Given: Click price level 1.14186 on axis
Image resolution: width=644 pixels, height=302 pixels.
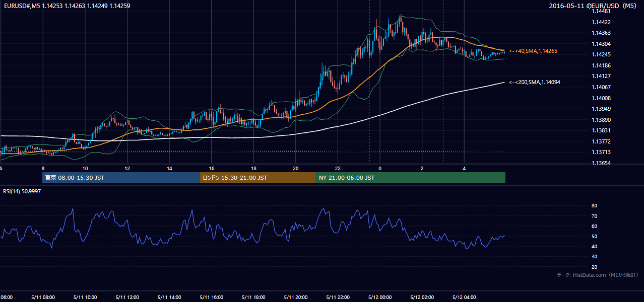Looking at the screenshot, I should point(601,65).
